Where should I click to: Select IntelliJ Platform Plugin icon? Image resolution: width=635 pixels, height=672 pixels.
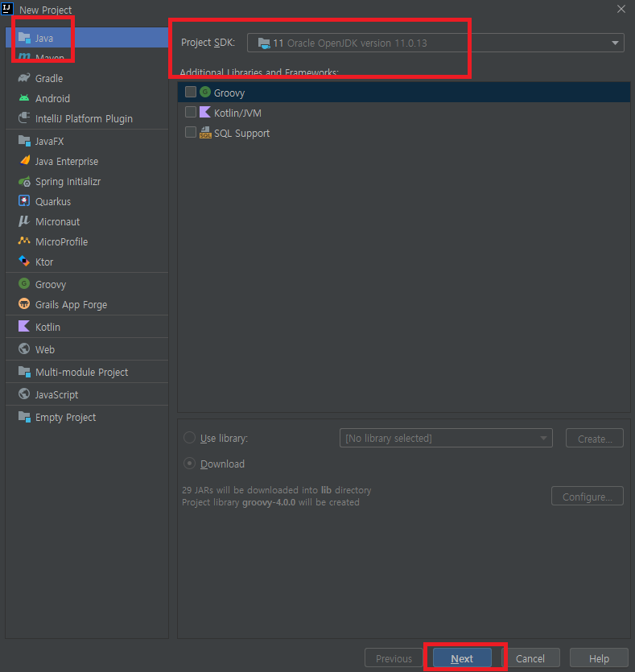tap(24, 117)
